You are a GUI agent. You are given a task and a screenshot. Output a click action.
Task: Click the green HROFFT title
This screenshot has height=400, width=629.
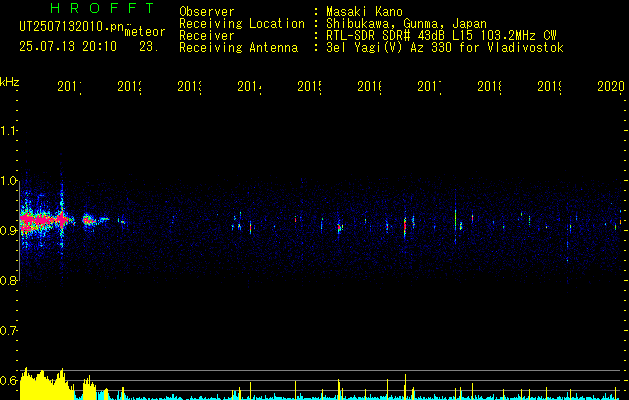pos(103,8)
